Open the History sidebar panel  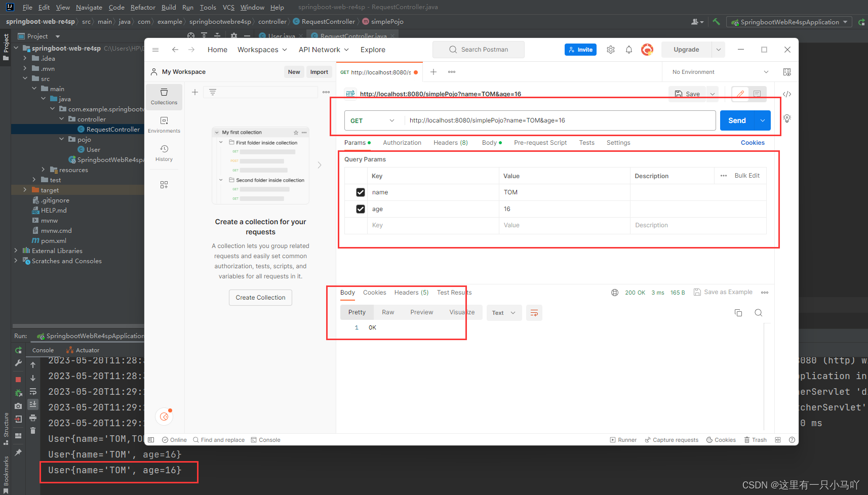[x=164, y=153]
